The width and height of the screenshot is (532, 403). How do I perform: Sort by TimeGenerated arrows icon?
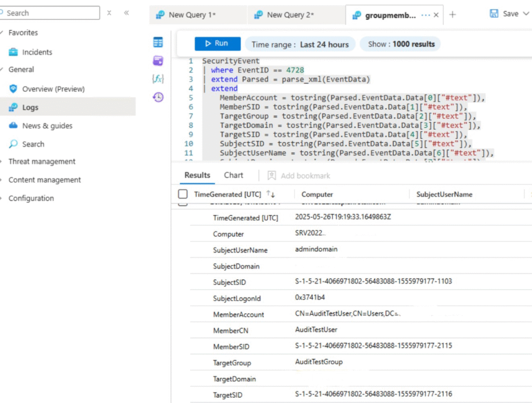(x=271, y=194)
